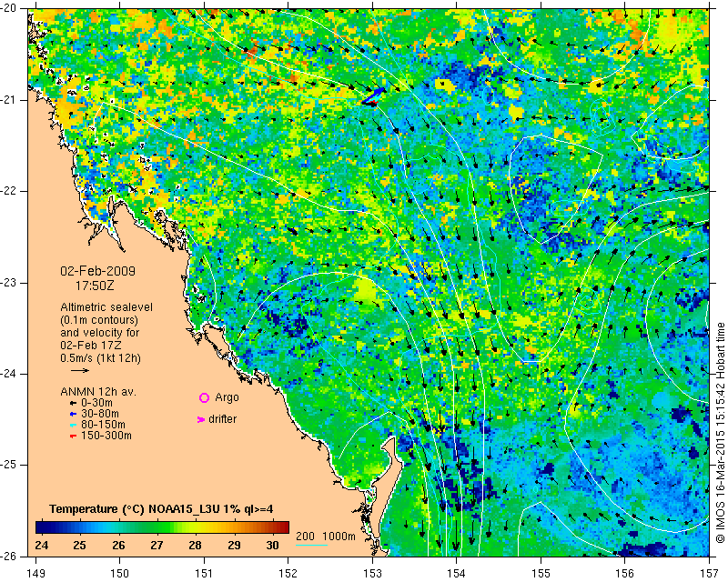The height and width of the screenshot is (582, 728).
Task: Click the '30-80m' depth label
Action: click(100, 414)
